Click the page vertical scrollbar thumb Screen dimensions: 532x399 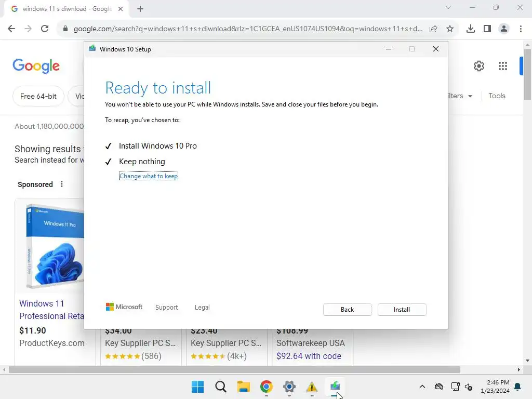click(x=528, y=74)
